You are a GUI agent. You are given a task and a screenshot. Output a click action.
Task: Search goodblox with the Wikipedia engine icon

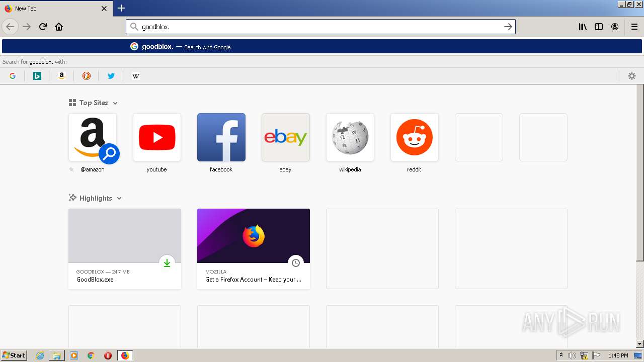[136, 76]
